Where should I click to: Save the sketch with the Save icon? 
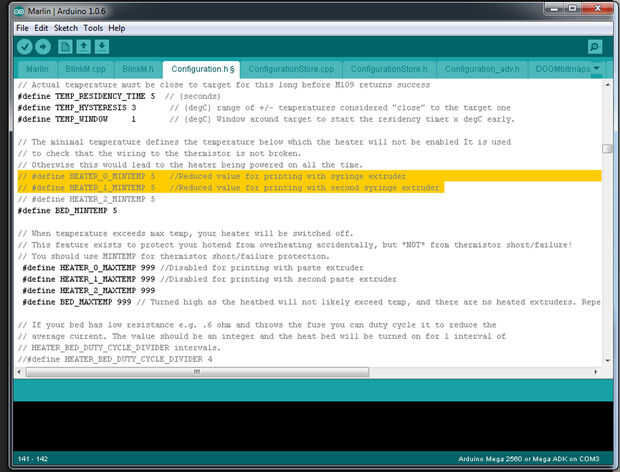102,47
